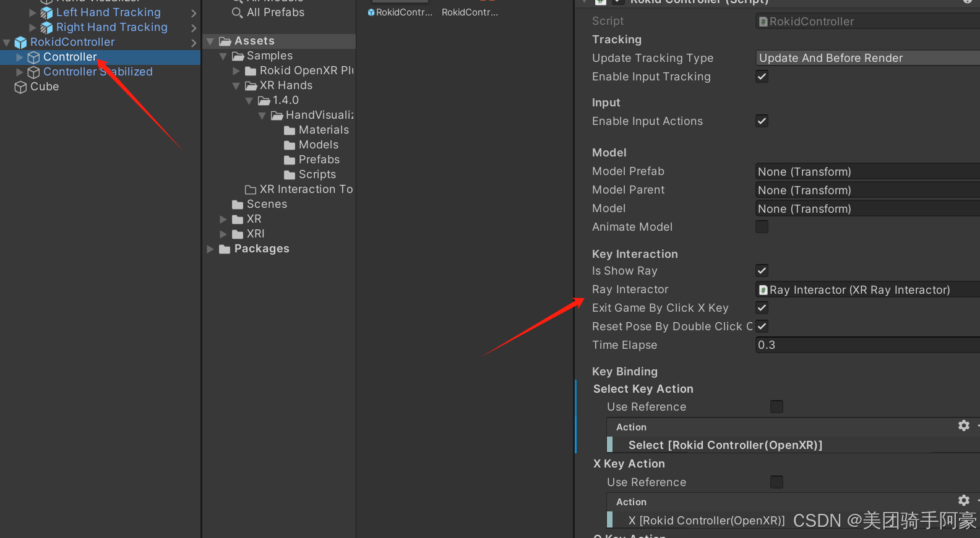This screenshot has width=980, height=538.
Task: Enable Use Reference under Select Key Action
Action: tap(777, 407)
